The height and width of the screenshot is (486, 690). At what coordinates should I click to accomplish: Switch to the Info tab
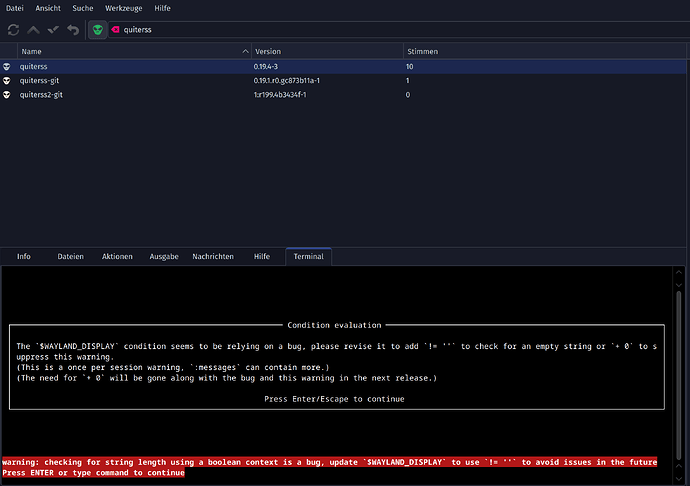coord(24,257)
